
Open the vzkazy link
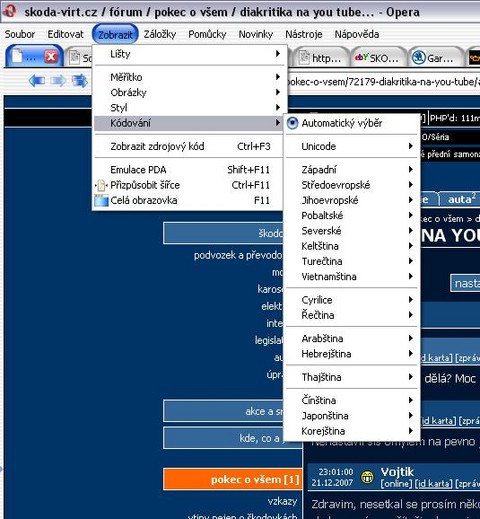pos(282,501)
